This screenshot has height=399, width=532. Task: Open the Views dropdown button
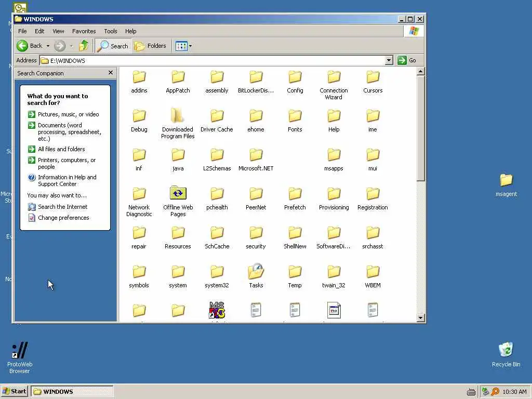coord(183,46)
